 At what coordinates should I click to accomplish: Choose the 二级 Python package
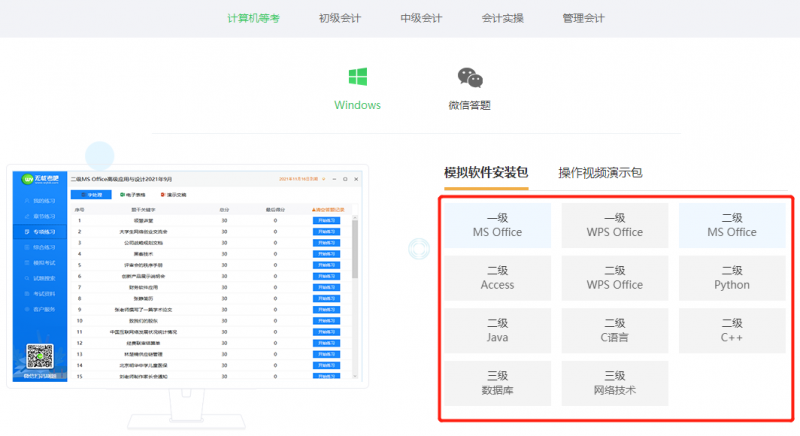(x=732, y=278)
